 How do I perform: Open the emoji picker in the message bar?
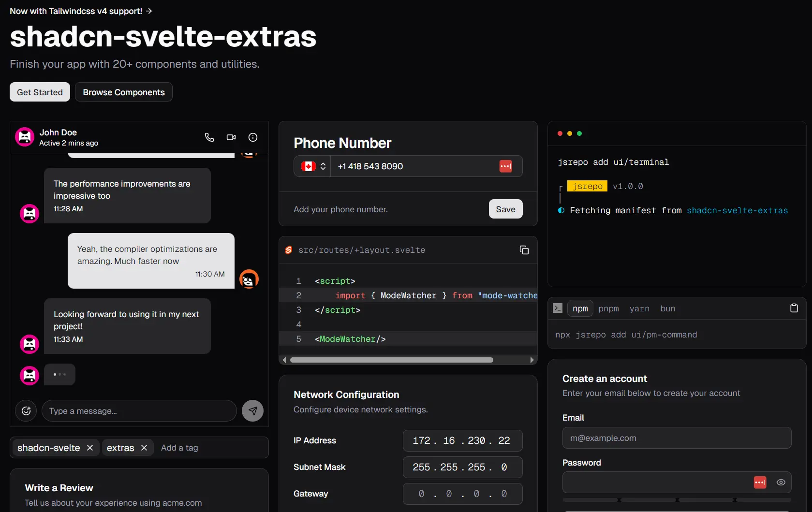click(x=26, y=410)
